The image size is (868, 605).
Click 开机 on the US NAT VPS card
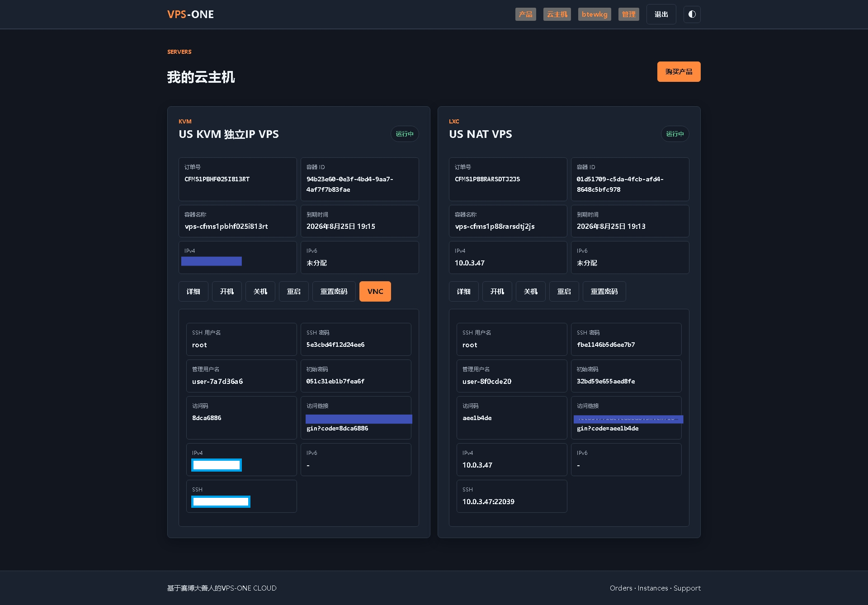[497, 291]
